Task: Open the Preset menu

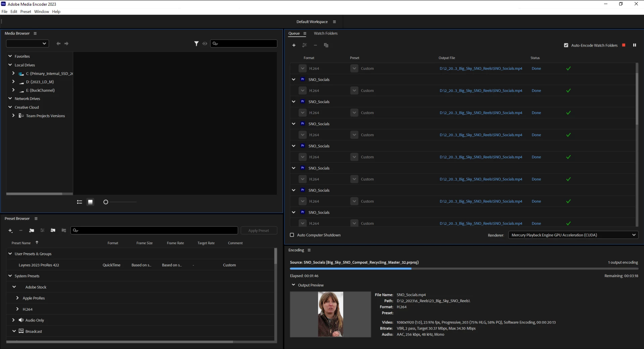Action: click(26, 11)
